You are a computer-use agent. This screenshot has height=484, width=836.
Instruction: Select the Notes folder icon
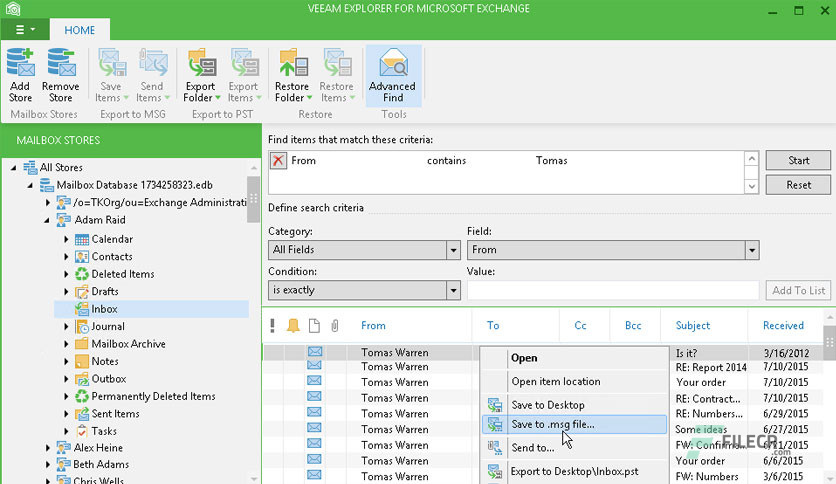(82, 361)
